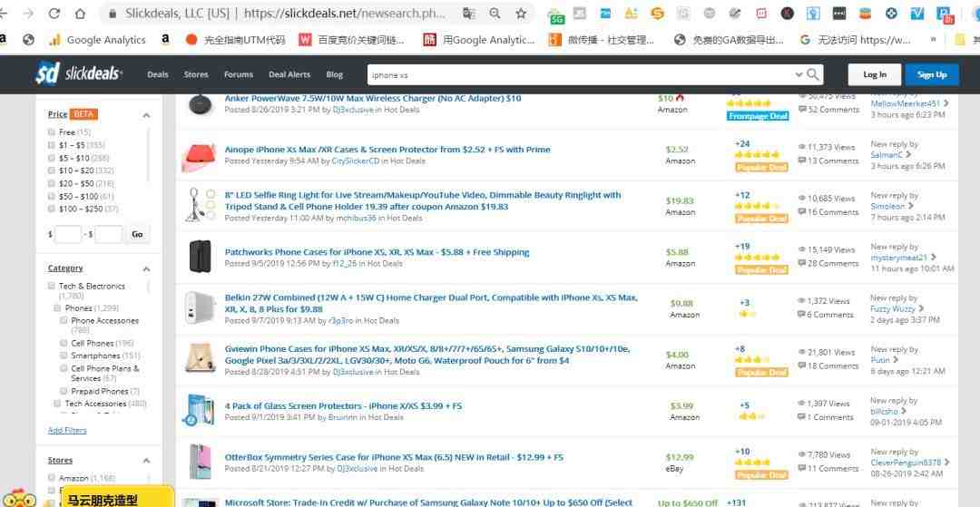Enable the $100 – $250 price filter
Viewport: 980px width, 507px height.
point(51,209)
